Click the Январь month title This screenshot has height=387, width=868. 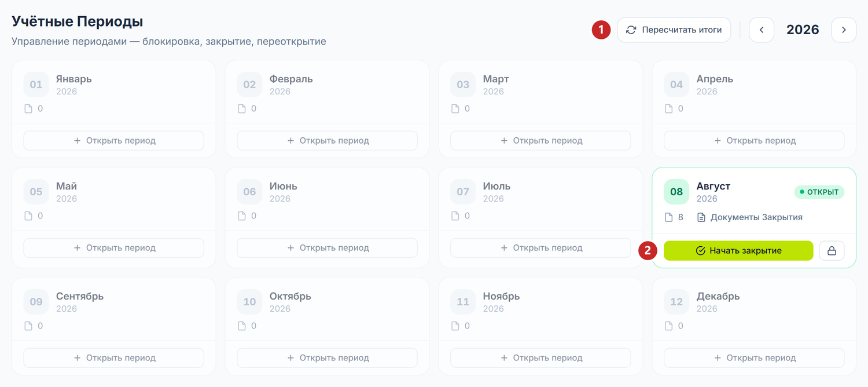73,79
